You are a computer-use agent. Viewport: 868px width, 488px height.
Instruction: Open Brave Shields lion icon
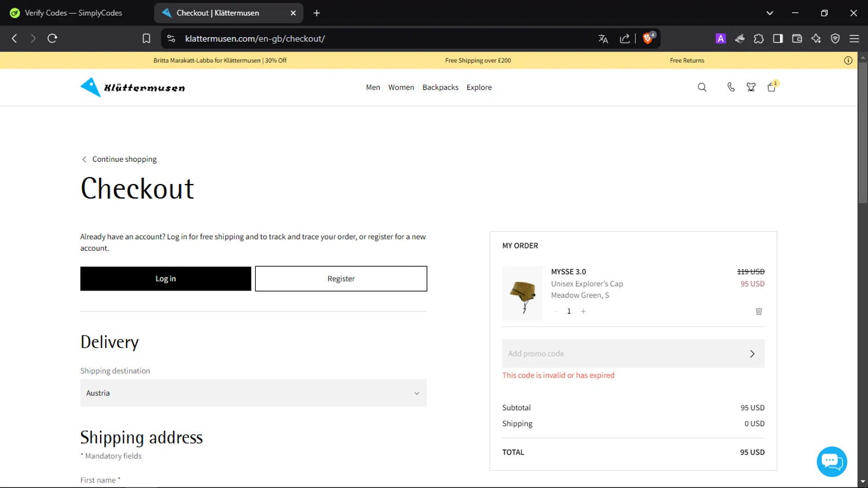pyautogui.click(x=648, y=38)
